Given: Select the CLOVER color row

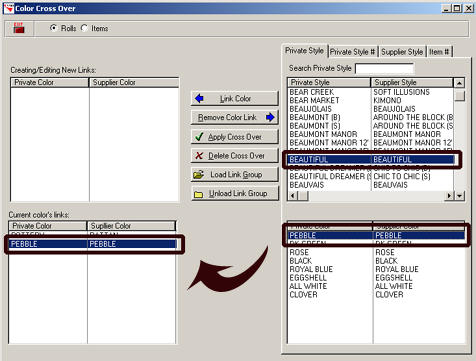Looking at the screenshot, I should (x=376, y=295).
